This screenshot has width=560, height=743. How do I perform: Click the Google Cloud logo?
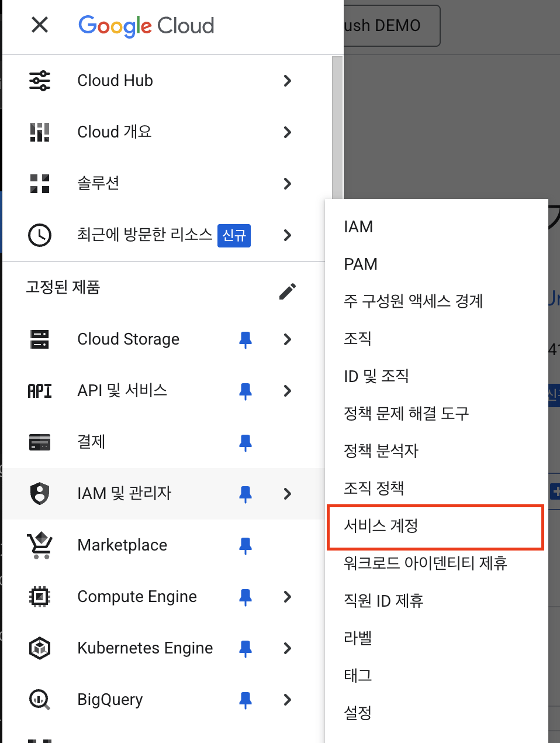tap(146, 26)
